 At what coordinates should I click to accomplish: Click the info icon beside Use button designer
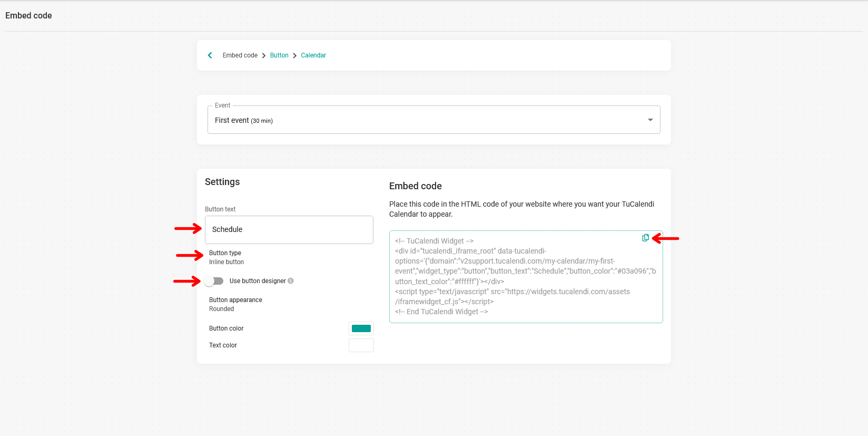pyautogui.click(x=291, y=281)
